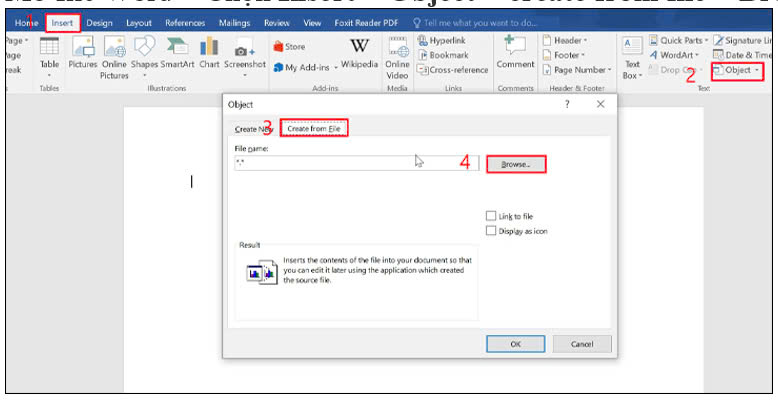
Task: Expand the My Add-ins dropdown arrow
Action: pos(336,68)
